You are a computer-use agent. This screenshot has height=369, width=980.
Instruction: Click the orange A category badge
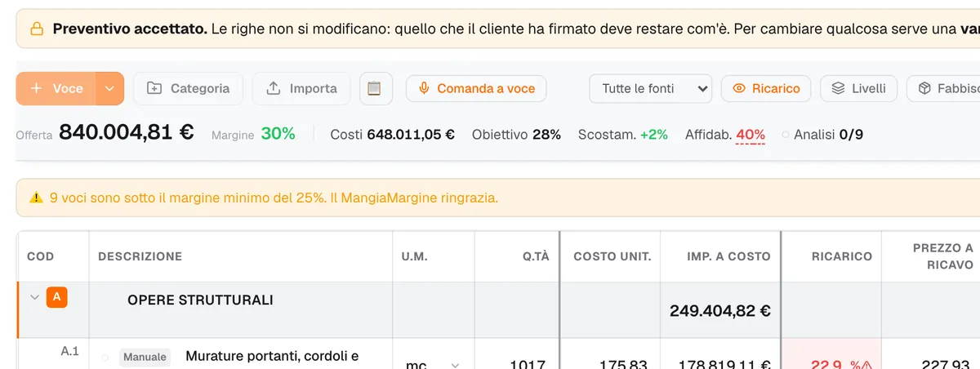tap(56, 297)
